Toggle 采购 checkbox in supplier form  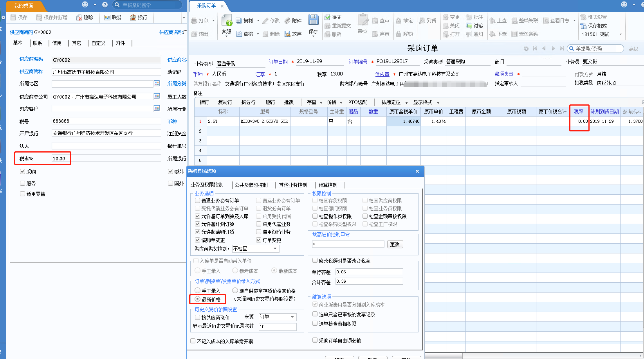click(23, 171)
